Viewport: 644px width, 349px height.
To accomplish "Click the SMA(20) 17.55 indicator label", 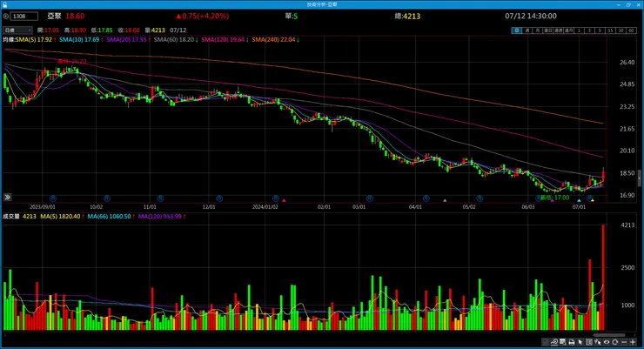I will 126,40.
